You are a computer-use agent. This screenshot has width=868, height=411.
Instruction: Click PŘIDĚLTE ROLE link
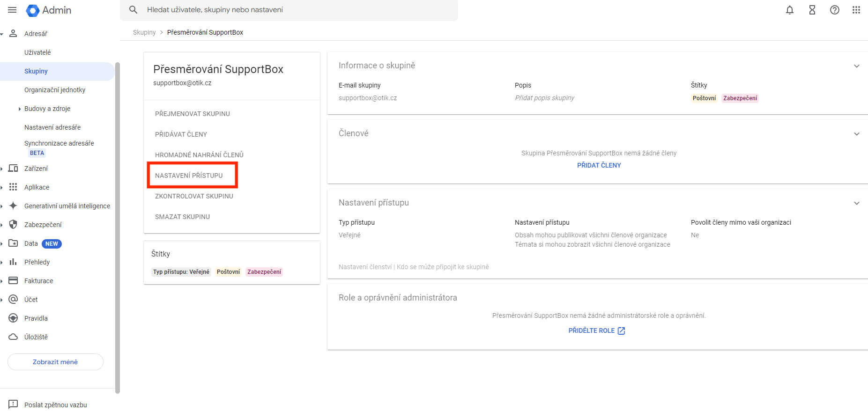pyautogui.click(x=592, y=330)
